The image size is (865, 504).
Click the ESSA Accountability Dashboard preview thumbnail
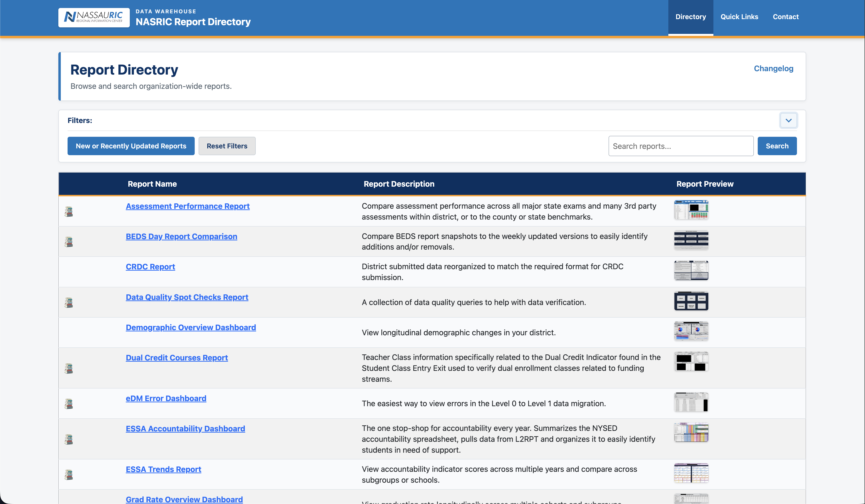point(691,432)
